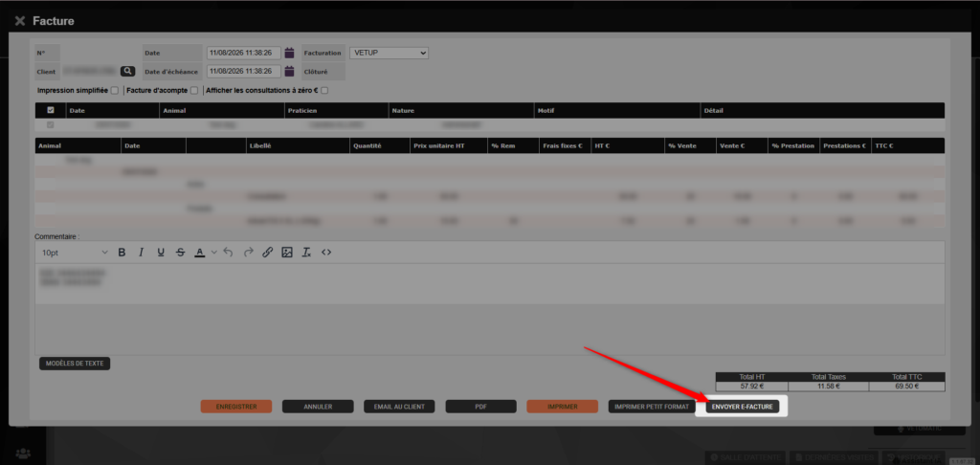
Task: Enable the Impression simplifiée checkbox
Action: [115, 91]
